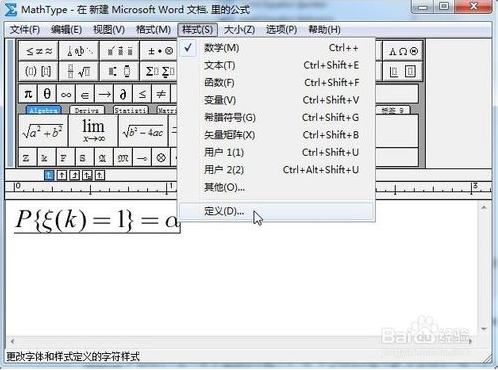Insert the multimap arrow symbol
The image size is (498, 370).
pos(142,157)
